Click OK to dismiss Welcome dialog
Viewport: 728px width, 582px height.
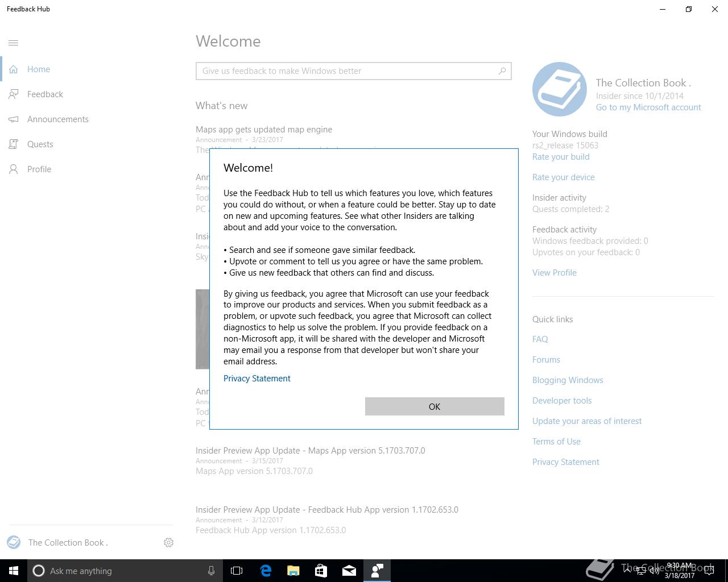[x=435, y=406]
